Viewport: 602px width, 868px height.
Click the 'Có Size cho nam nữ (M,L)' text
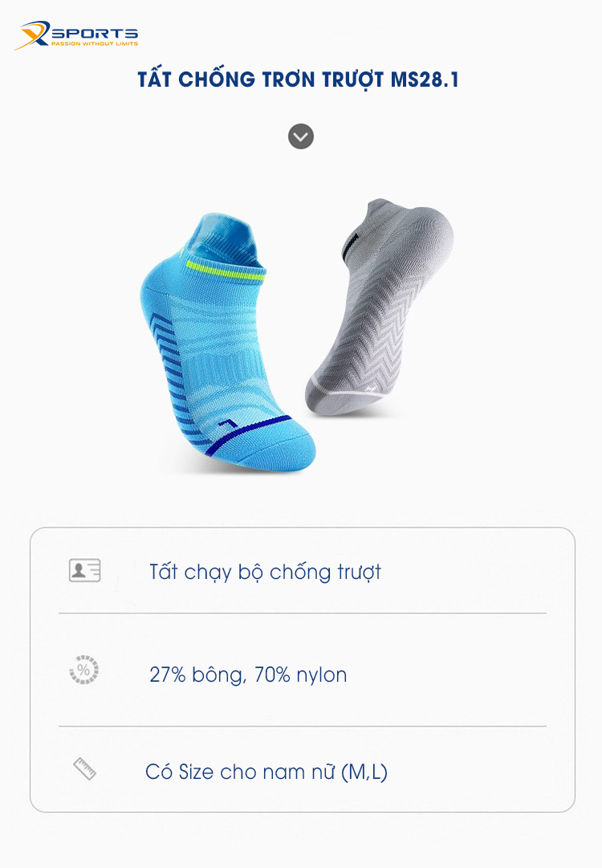266,772
